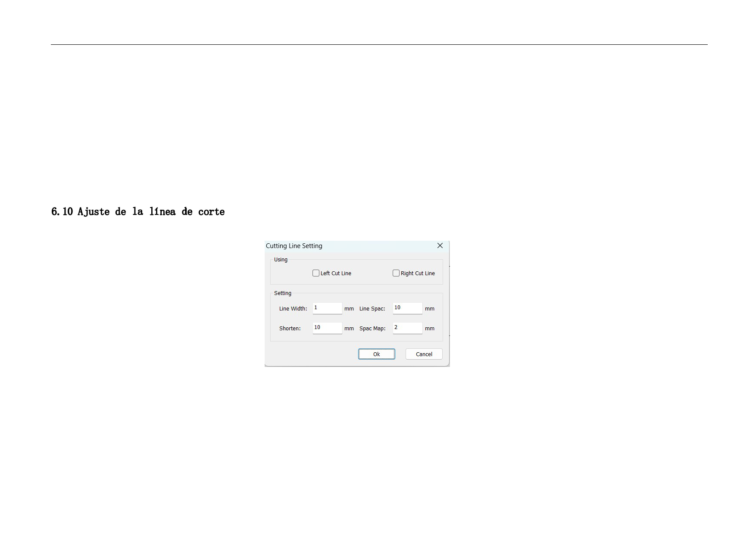This screenshot has height=534, width=756.
Task: Click the Setting group label
Action: pyautogui.click(x=283, y=293)
